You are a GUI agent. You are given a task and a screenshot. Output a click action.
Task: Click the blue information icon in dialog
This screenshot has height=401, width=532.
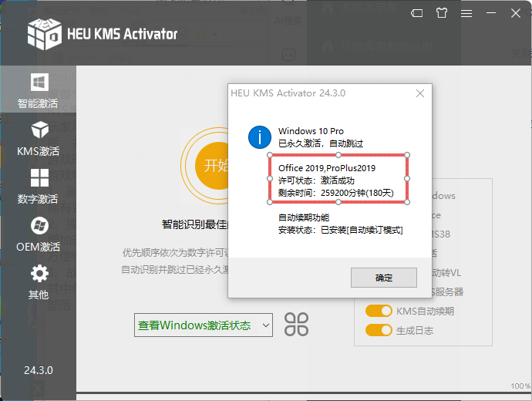point(260,137)
